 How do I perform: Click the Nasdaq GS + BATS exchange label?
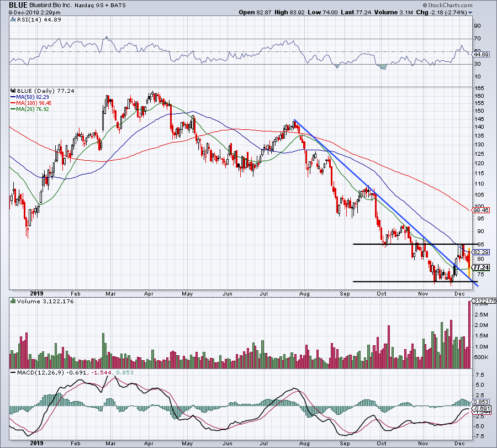pyautogui.click(x=100, y=6)
